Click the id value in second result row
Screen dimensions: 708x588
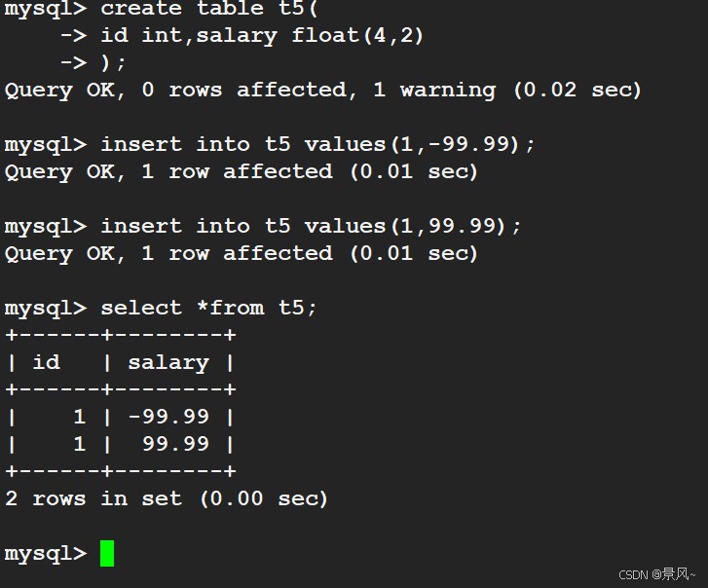[79, 444]
